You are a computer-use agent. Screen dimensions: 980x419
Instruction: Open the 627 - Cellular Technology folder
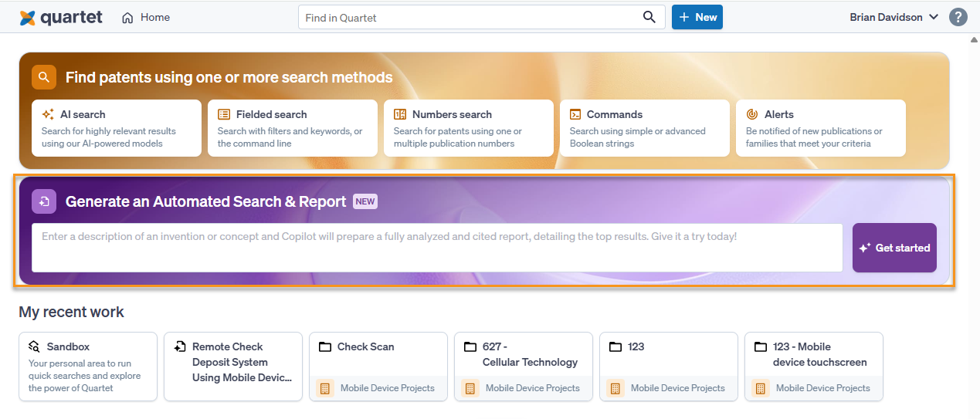pos(523,367)
